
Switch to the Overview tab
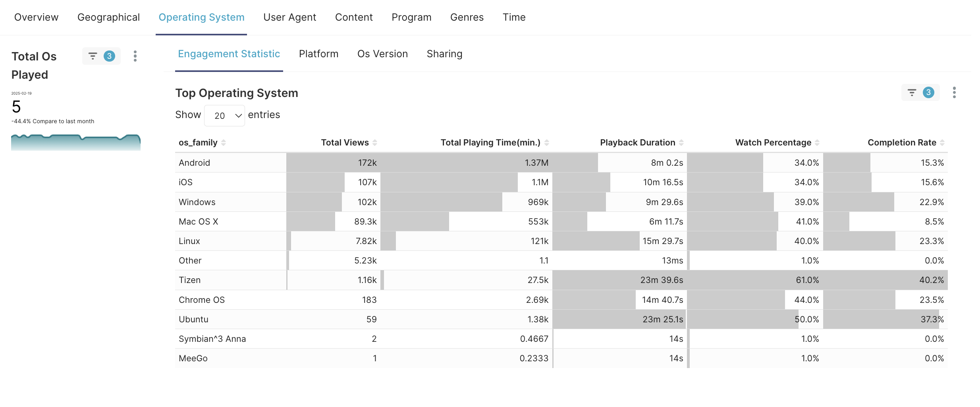[x=36, y=17]
